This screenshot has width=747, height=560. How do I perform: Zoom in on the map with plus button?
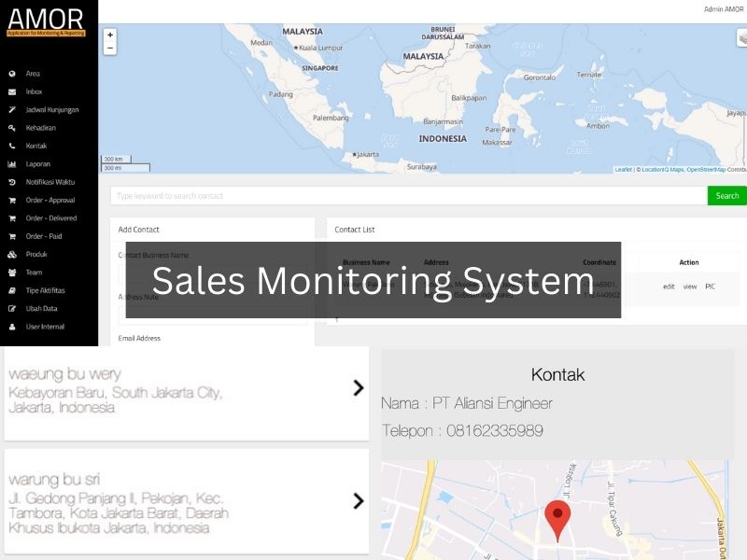[110, 35]
